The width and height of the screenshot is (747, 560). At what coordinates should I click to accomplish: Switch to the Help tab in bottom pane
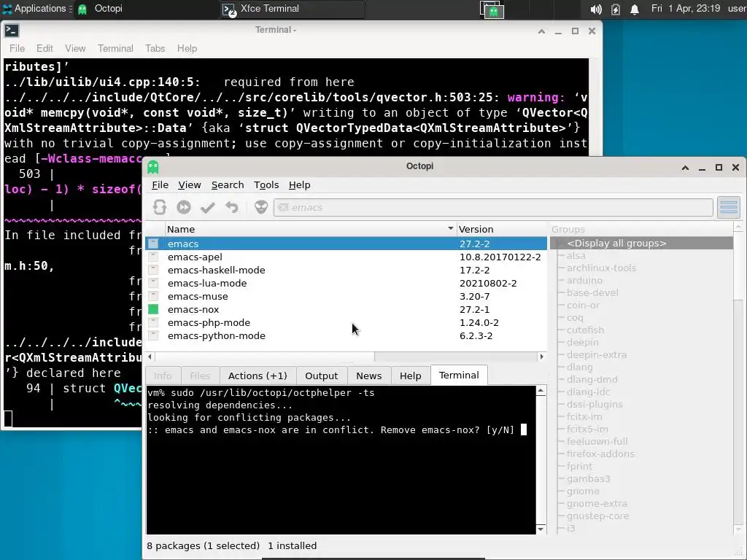click(x=410, y=376)
